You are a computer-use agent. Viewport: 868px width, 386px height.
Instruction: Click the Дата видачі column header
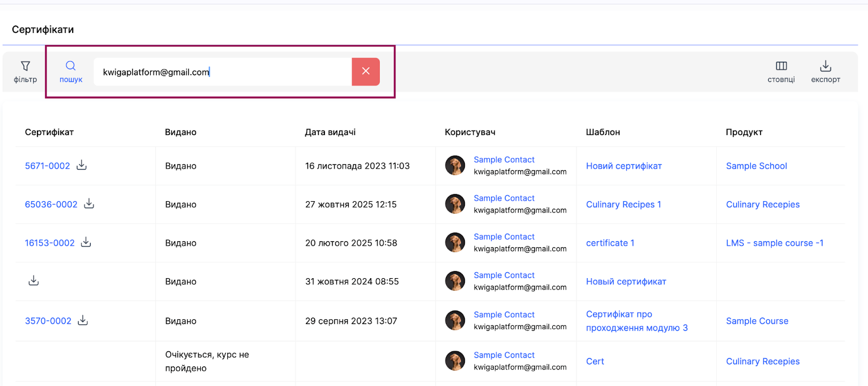pos(330,132)
